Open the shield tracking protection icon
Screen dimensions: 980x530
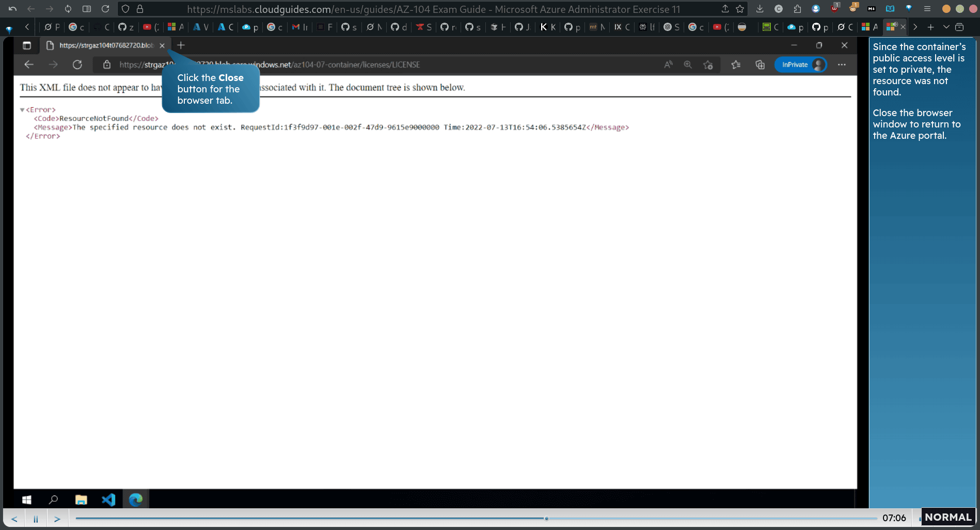point(125,9)
